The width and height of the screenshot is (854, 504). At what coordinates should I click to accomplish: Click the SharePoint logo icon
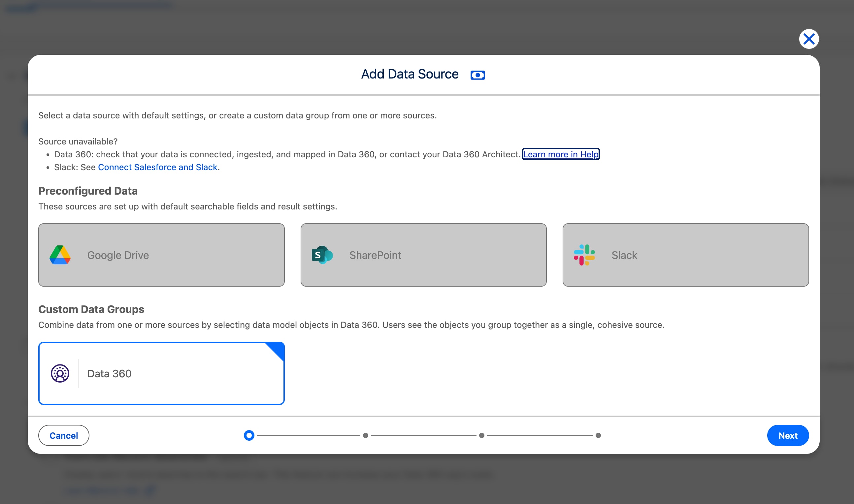[322, 255]
